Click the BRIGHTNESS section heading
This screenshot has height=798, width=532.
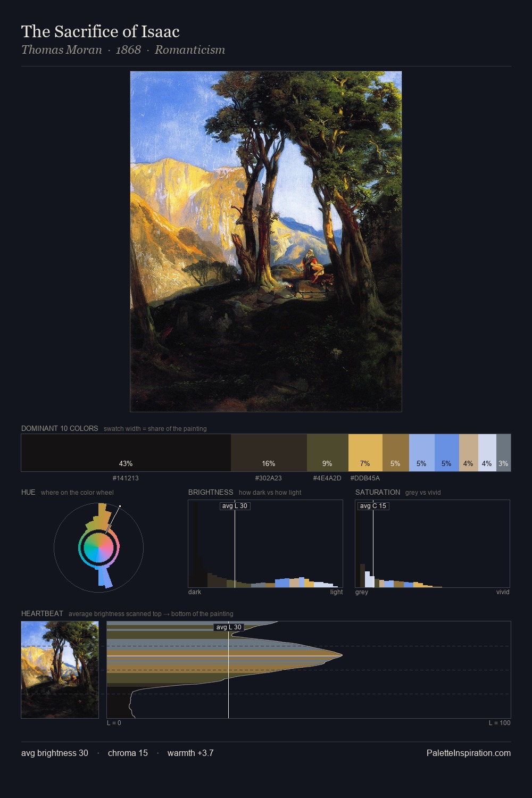tap(211, 492)
